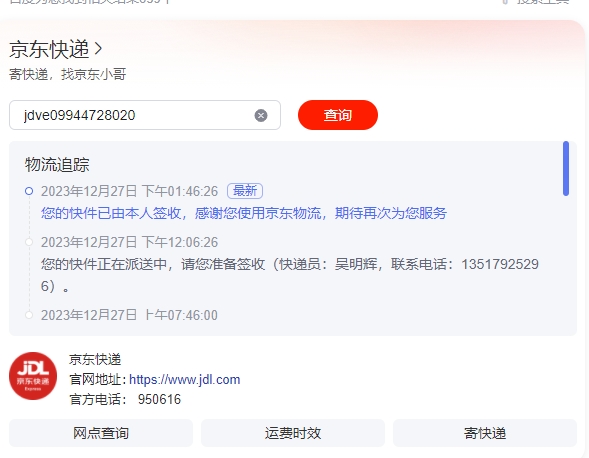The height and width of the screenshot is (458, 589).
Task: Click the 寄快递，找京东小哥 subtitle
Action: (68, 74)
